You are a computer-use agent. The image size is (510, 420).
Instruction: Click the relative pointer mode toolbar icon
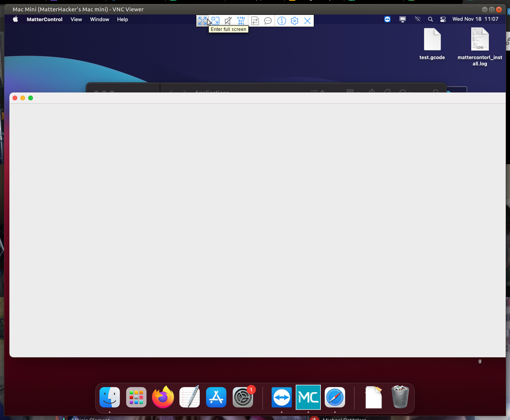(x=215, y=21)
